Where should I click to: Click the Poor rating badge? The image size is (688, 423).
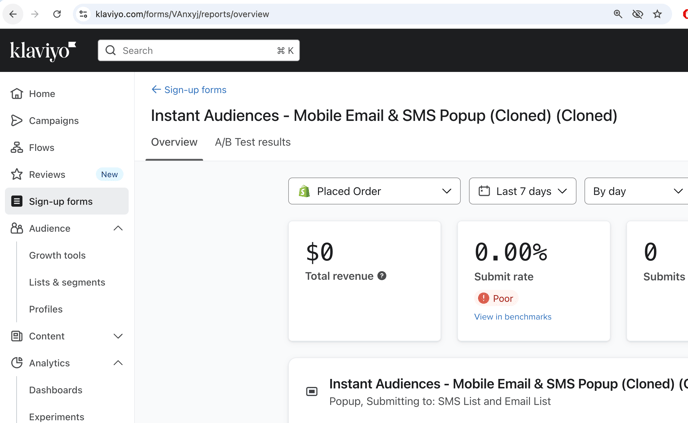point(496,298)
